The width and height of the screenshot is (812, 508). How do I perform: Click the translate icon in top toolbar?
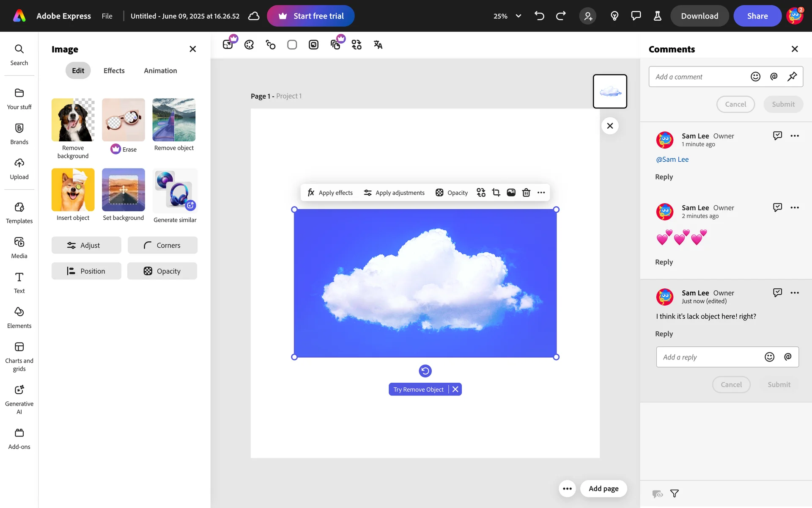click(378, 45)
